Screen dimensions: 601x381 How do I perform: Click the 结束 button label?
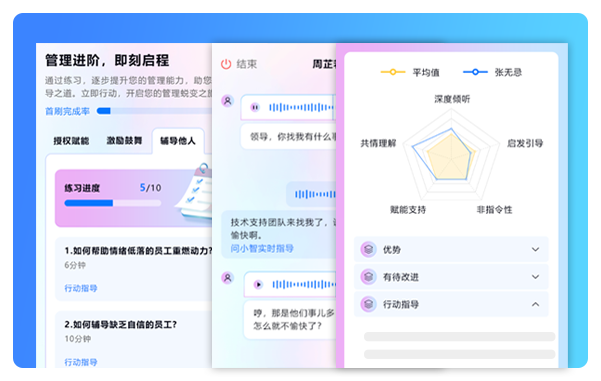[x=246, y=64]
